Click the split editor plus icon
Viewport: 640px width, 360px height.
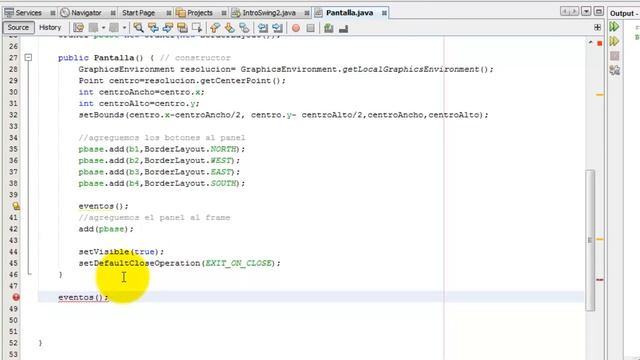597,27
